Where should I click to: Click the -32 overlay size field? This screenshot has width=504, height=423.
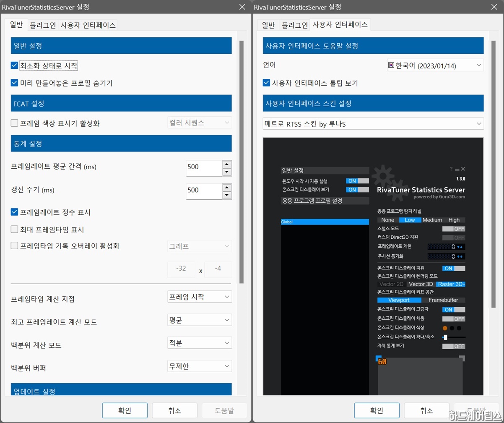pyautogui.click(x=181, y=269)
